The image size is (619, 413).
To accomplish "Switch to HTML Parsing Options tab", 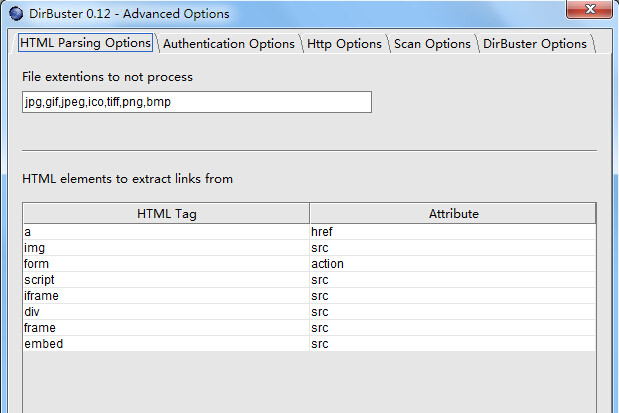I will tap(85, 43).
